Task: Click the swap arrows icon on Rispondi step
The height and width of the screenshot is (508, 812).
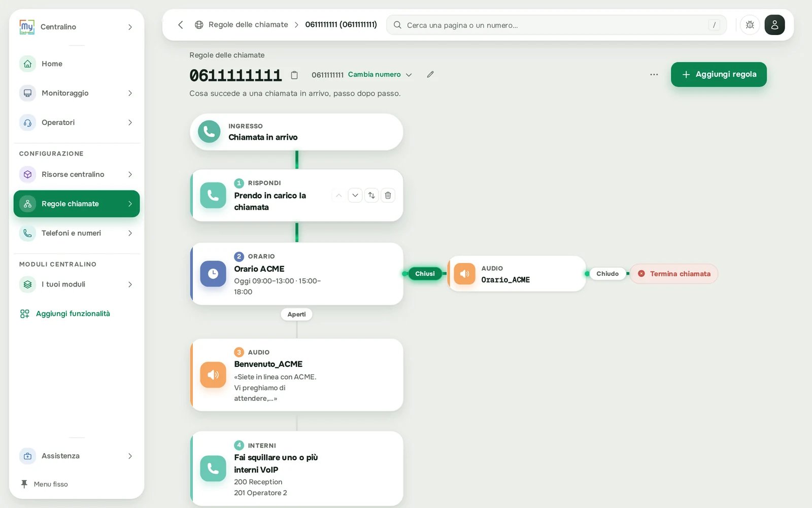Action: pos(371,196)
